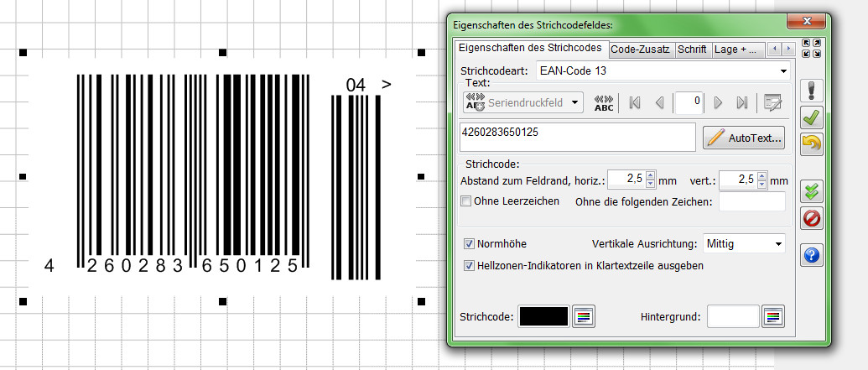Open help with the blue question mark
Viewport: 868px width, 370px height.
812,256
